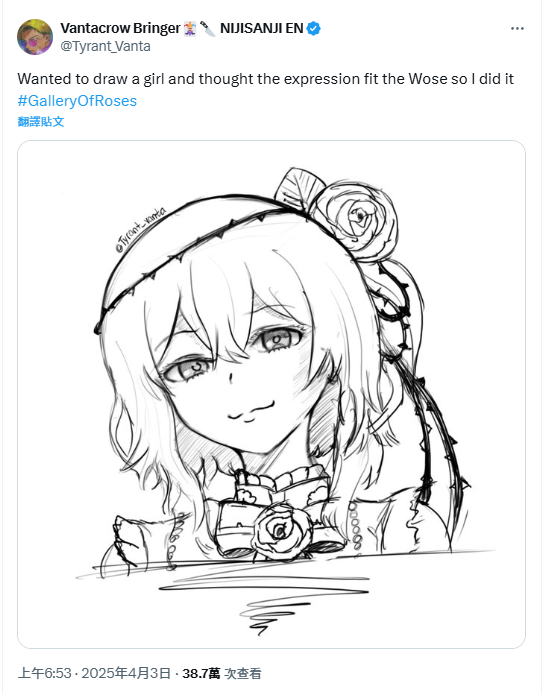Viewport: 552px width, 694px height.
Task: Click the blue verified checkmark badge
Action: click(x=314, y=28)
